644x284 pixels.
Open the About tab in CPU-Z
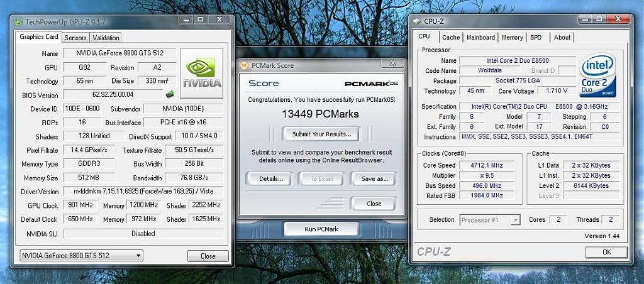(x=562, y=37)
